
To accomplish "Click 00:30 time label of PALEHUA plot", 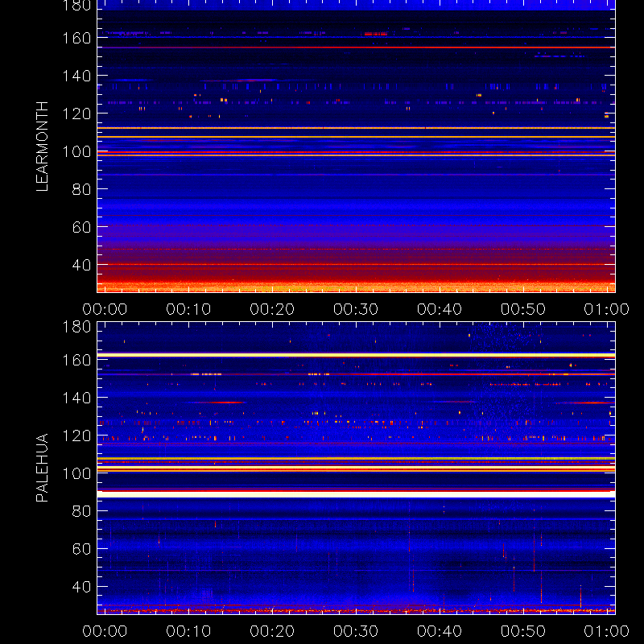I will tap(356, 631).
